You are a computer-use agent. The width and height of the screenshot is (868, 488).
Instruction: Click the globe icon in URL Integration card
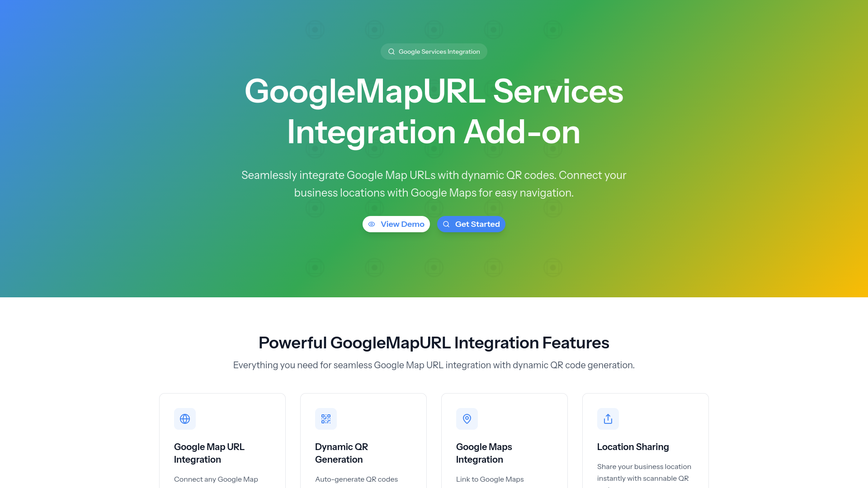coord(184,419)
